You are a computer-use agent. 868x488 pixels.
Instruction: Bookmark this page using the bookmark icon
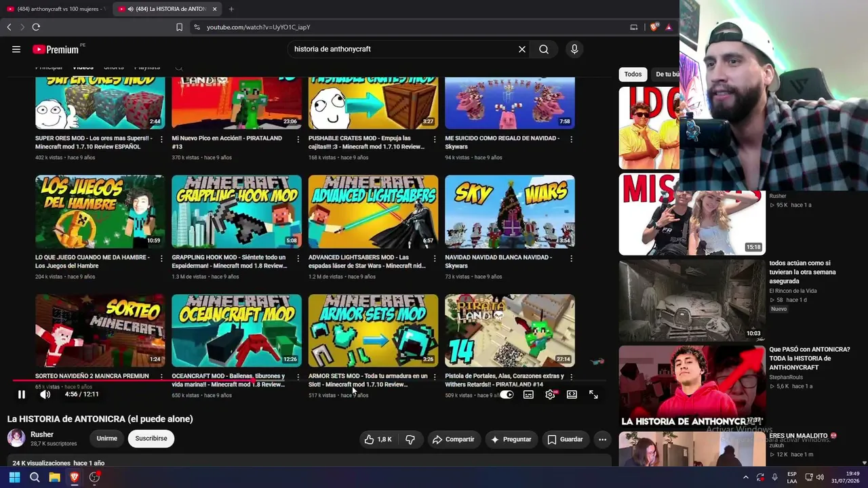click(179, 27)
